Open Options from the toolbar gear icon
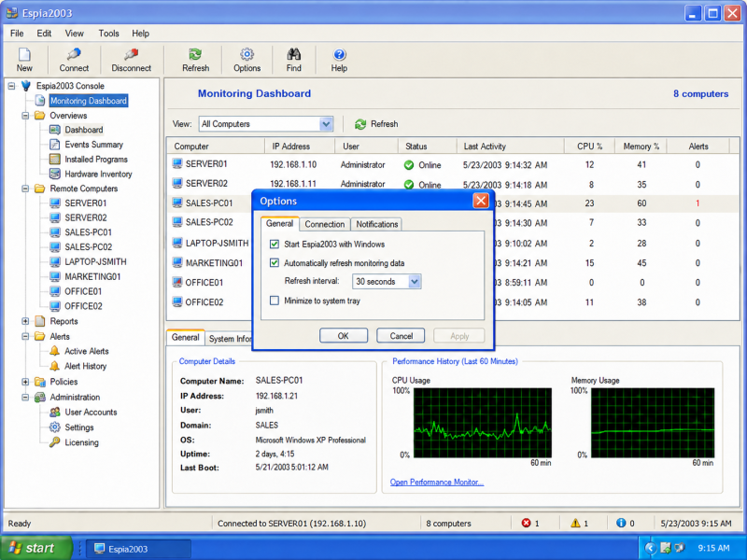The height and width of the screenshot is (560, 747). (247, 54)
